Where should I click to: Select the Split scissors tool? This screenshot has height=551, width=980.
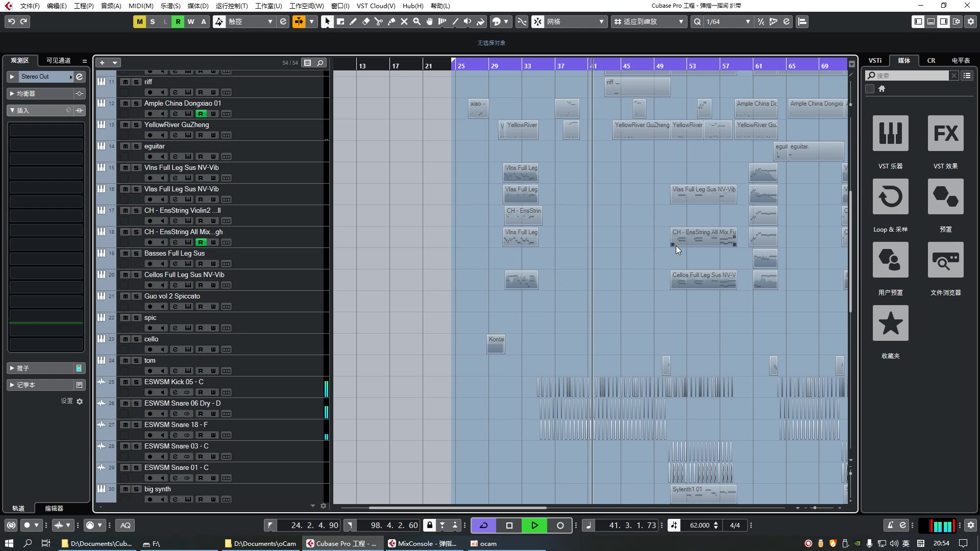pyautogui.click(x=379, y=21)
